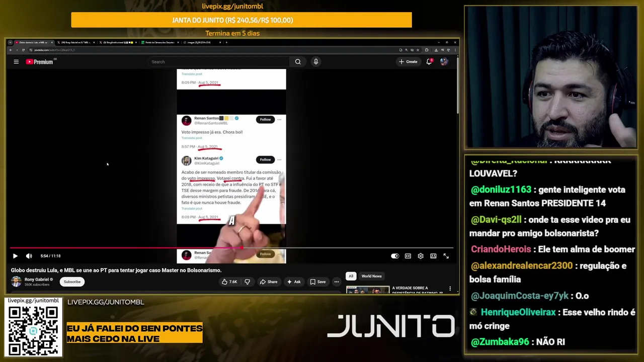Click the video title 'Globo destruiu Lula'

tap(116, 270)
